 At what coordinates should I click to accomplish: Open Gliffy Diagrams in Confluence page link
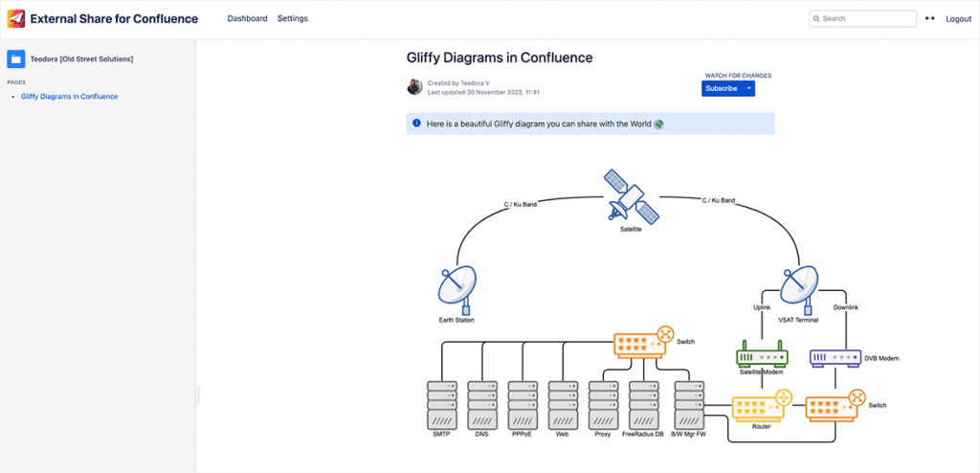(70, 97)
